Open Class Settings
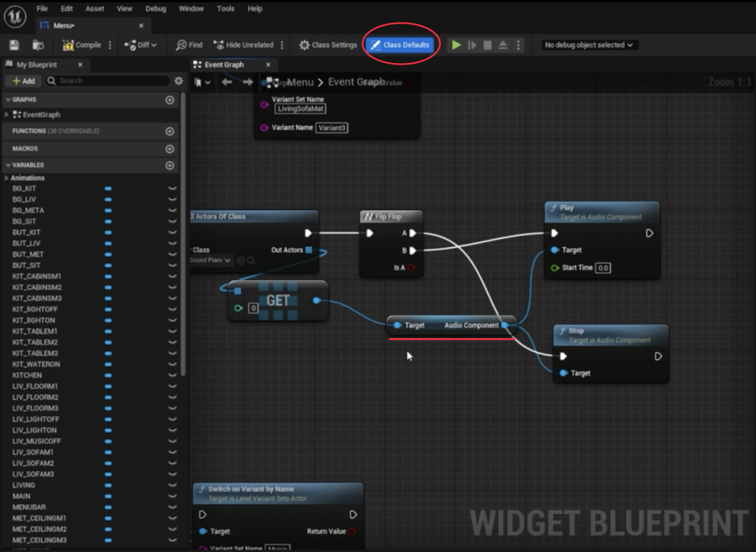 point(328,45)
